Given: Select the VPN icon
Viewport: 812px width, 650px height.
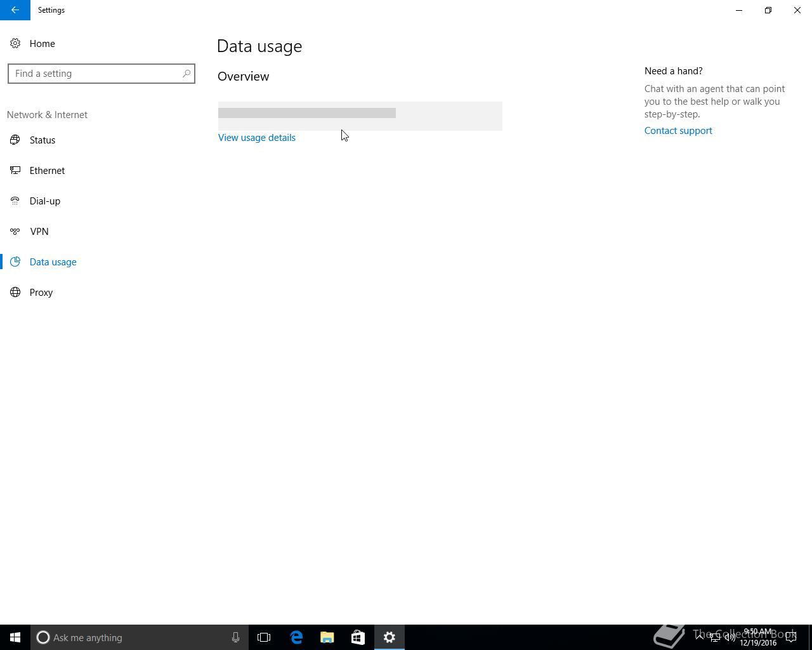Looking at the screenshot, I should (x=15, y=232).
